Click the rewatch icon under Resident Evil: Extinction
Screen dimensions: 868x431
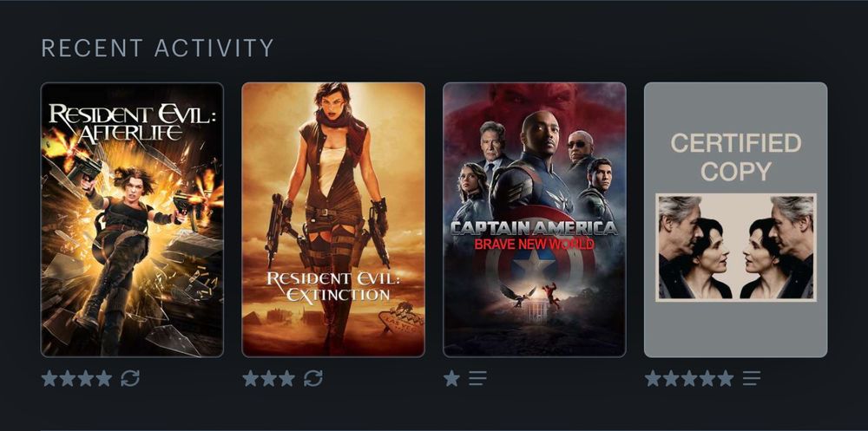[312, 378]
